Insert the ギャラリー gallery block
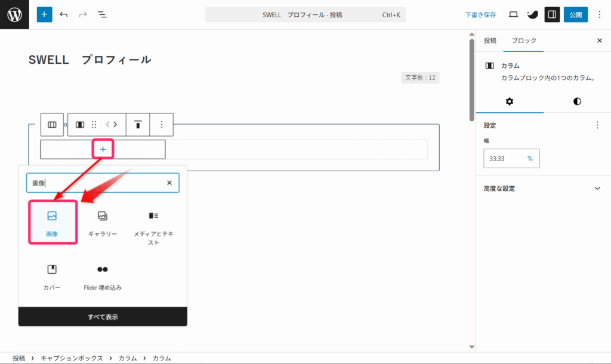The height and width of the screenshot is (364, 611). [103, 223]
